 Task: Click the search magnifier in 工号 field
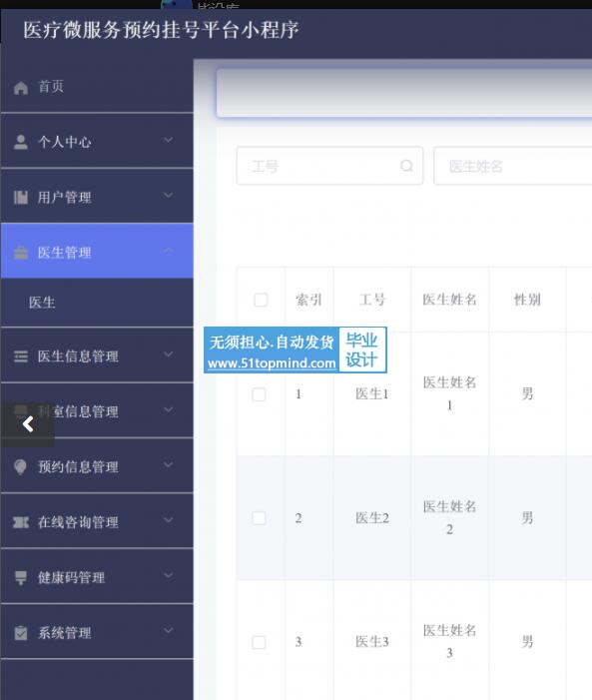[x=406, y=166]
